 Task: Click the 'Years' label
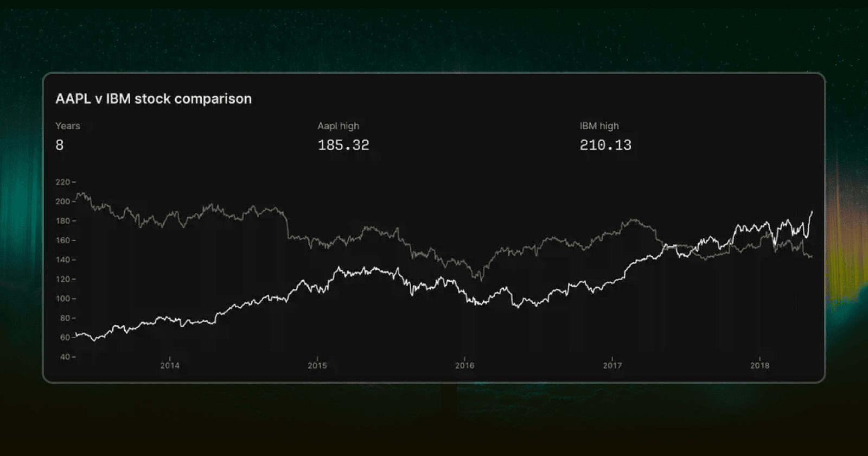[68, 126]
